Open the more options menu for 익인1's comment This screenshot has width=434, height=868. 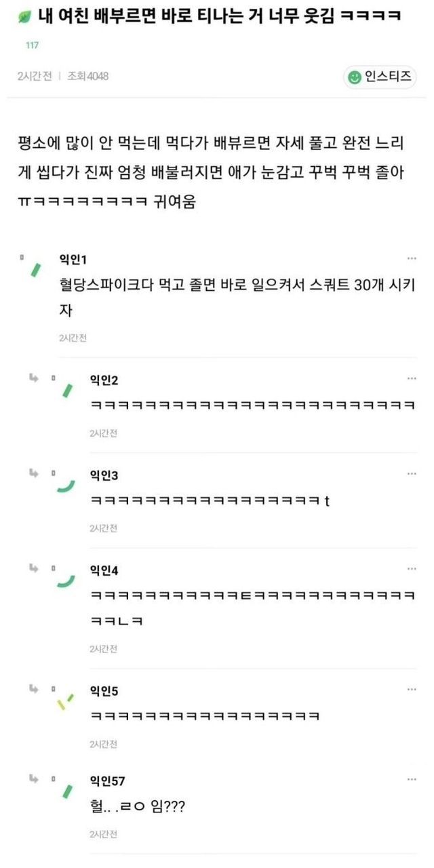(412, 258)
